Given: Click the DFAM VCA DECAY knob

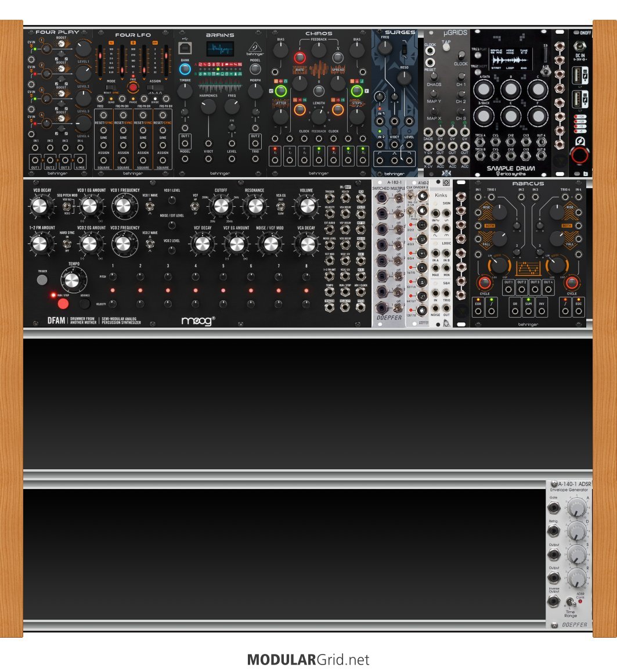Looking at the screenshot, I should click(x=307, y=245).
